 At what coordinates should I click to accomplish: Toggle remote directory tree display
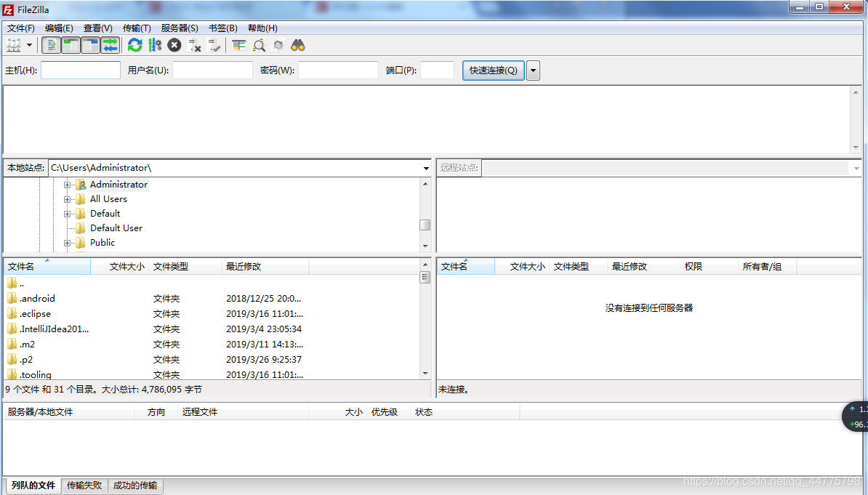[x=91, y=45]
